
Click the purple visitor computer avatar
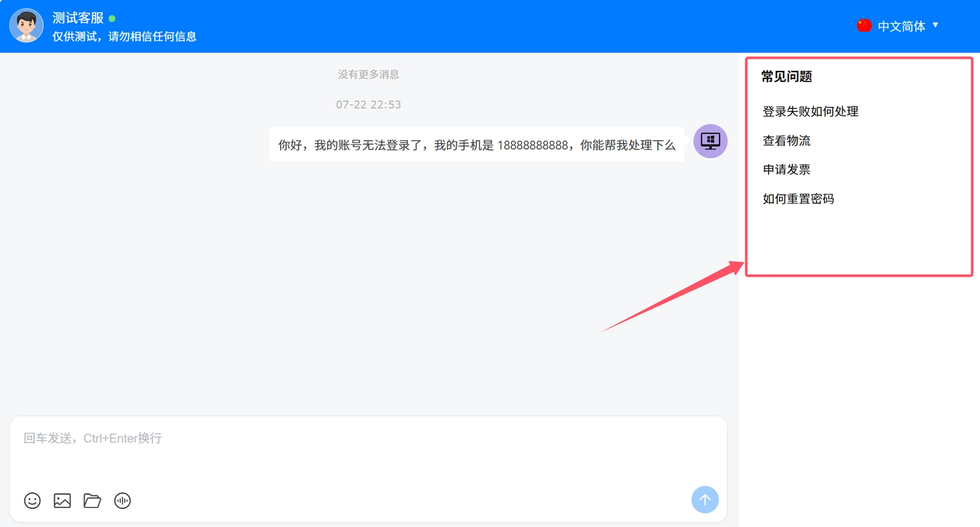[x=710, y=141]
